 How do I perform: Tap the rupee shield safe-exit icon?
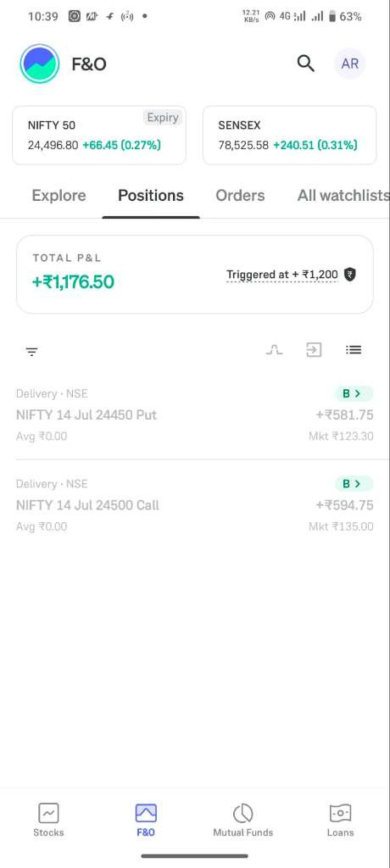[x=349, y=274]
